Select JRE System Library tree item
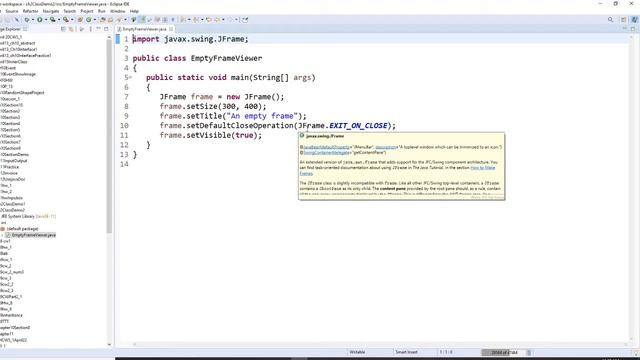The height and width of the screenshot is (360, 640). click(28, 216)
